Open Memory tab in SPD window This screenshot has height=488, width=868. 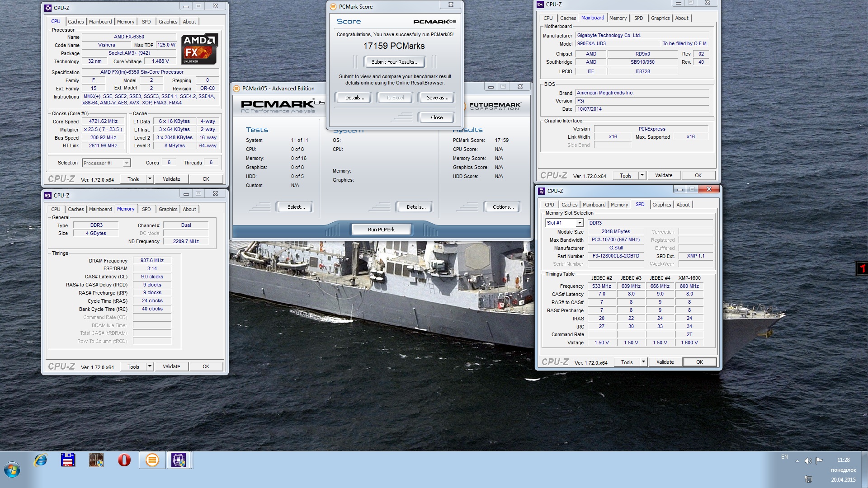pos(619,205)
